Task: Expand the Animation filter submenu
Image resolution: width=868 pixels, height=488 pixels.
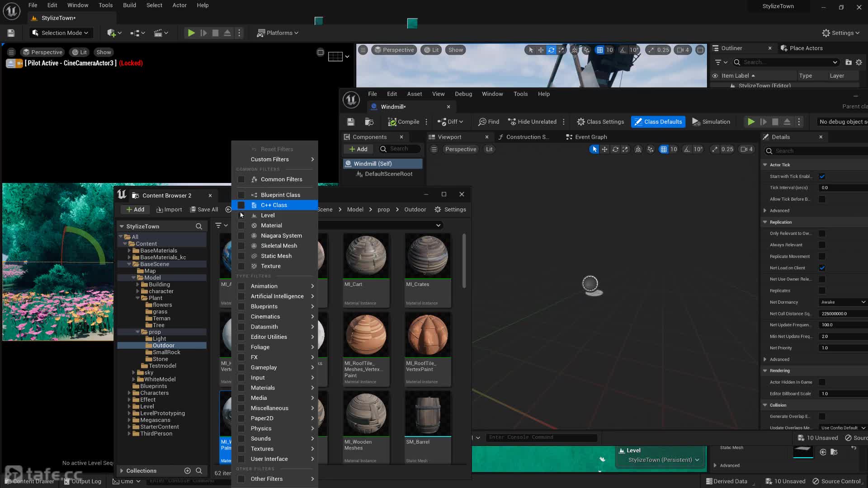Action: click(275, 286)
